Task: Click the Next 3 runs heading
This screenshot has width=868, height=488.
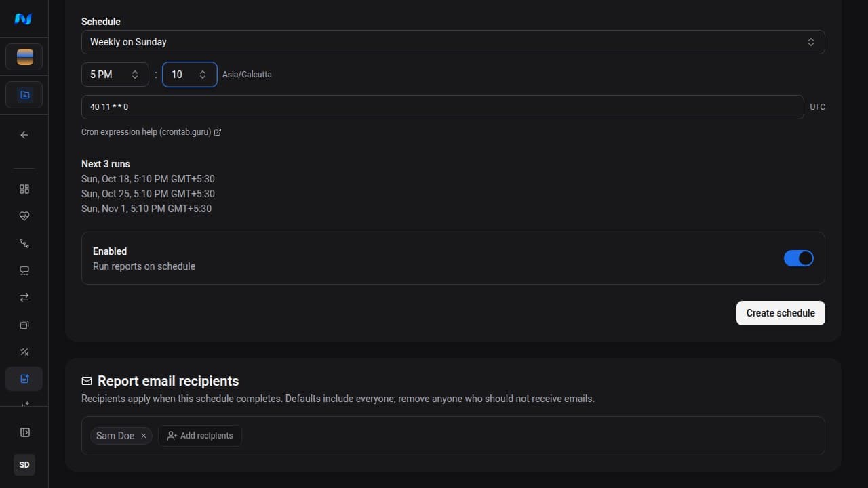Action: coord(106,164)
